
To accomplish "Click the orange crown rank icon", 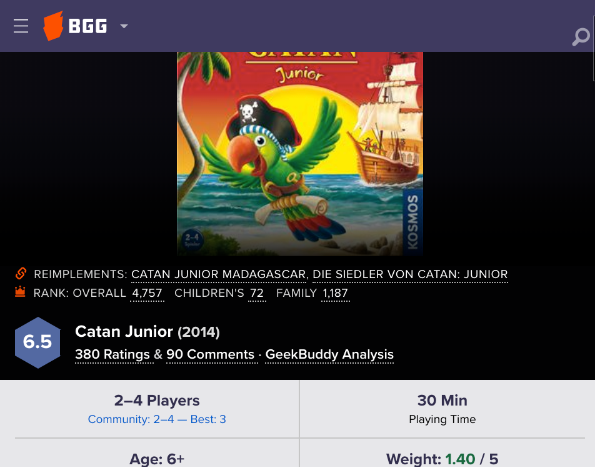I will pyautogui.click(x=20, y=292).
